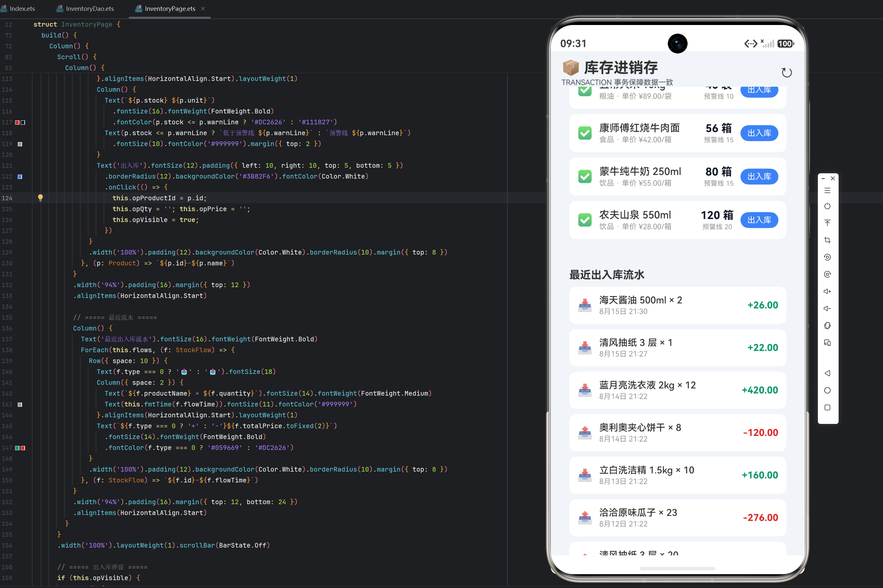The width and height of the screenshot is (883, 588).
Task: Click the '// ===== 最近流水 =====' comment
Action: click(115, 318)
